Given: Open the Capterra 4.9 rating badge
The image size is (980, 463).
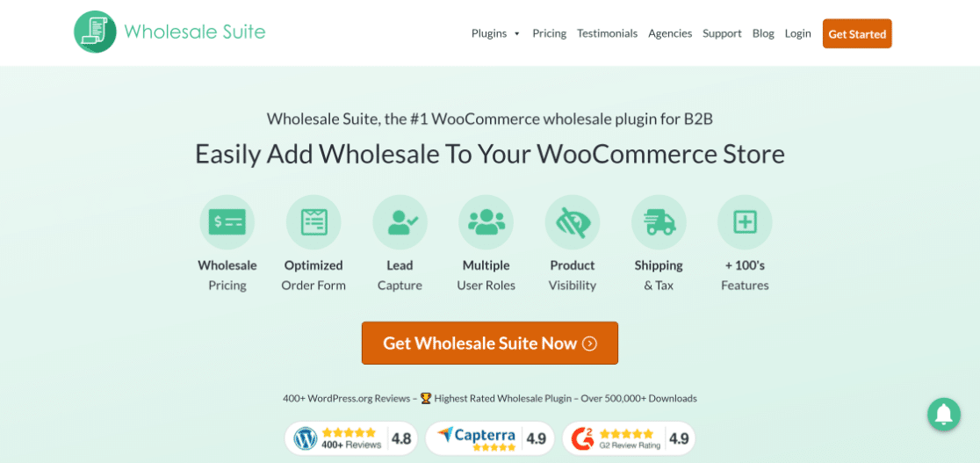Looking at the screenshot, I should coord(490,438).
